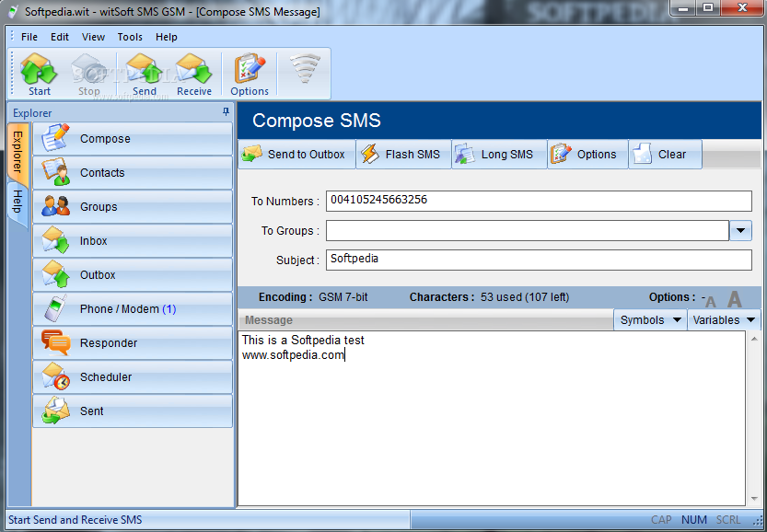767x532 pixels.
Task: Click the Long SMS button
Action: pyautogui.click(x=499, y=155)
